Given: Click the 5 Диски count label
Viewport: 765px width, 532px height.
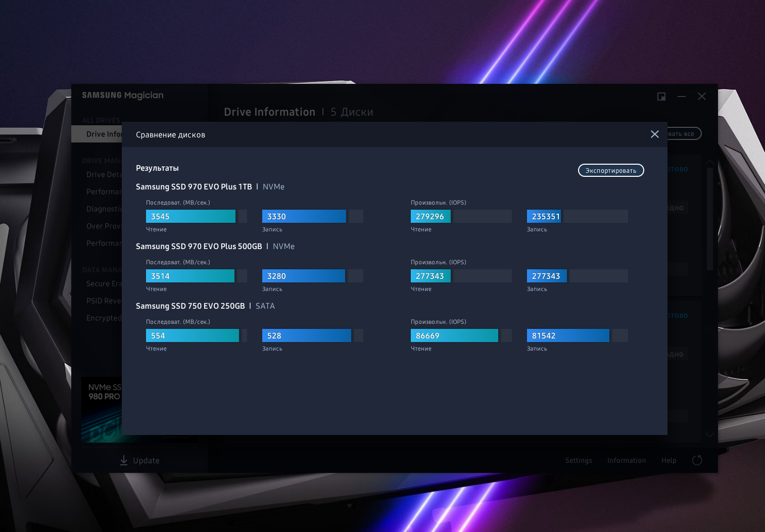Looking at the screenshot, I should 352,112.
